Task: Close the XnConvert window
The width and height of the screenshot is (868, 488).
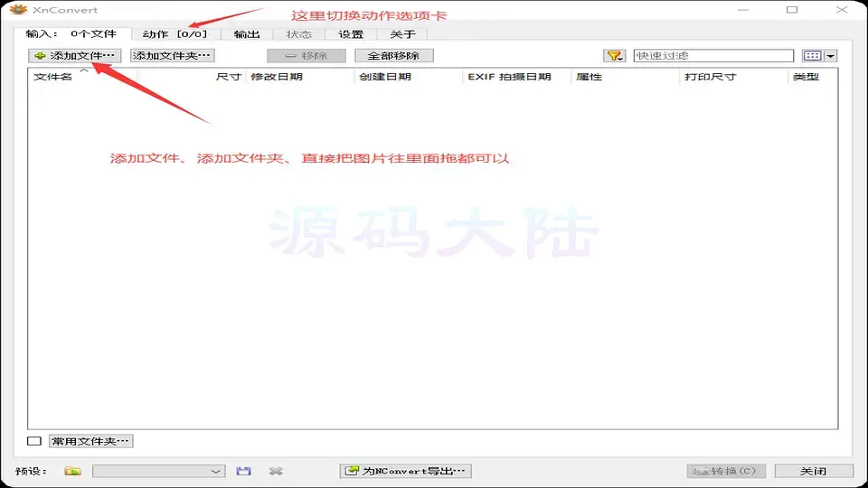Action: click(842, 9)
